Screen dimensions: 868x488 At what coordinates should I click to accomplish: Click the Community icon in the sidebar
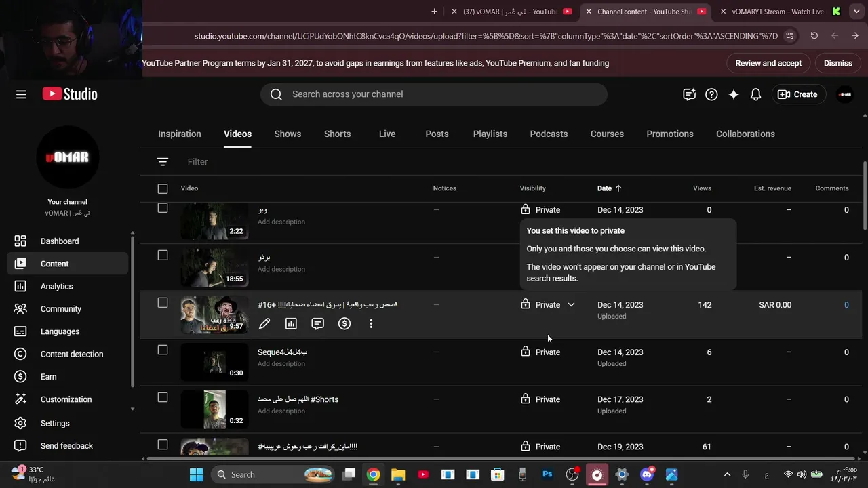pyautogui.click(x=20, y=309)
